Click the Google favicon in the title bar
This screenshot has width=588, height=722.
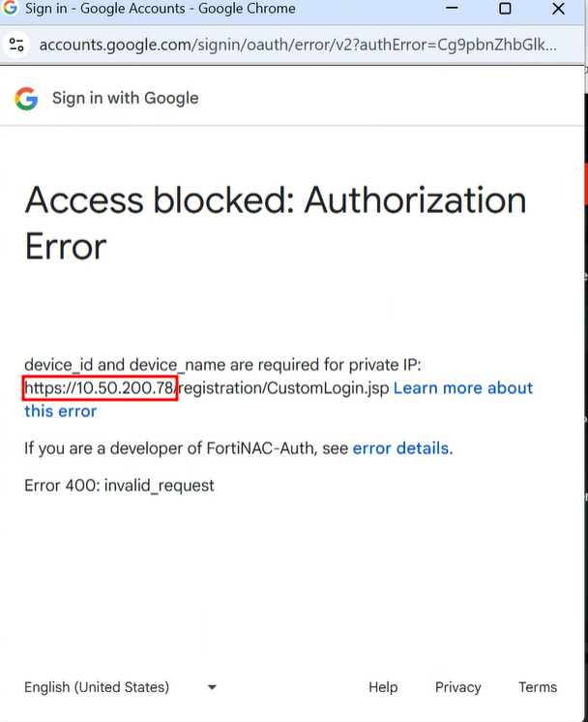(11, 9)
